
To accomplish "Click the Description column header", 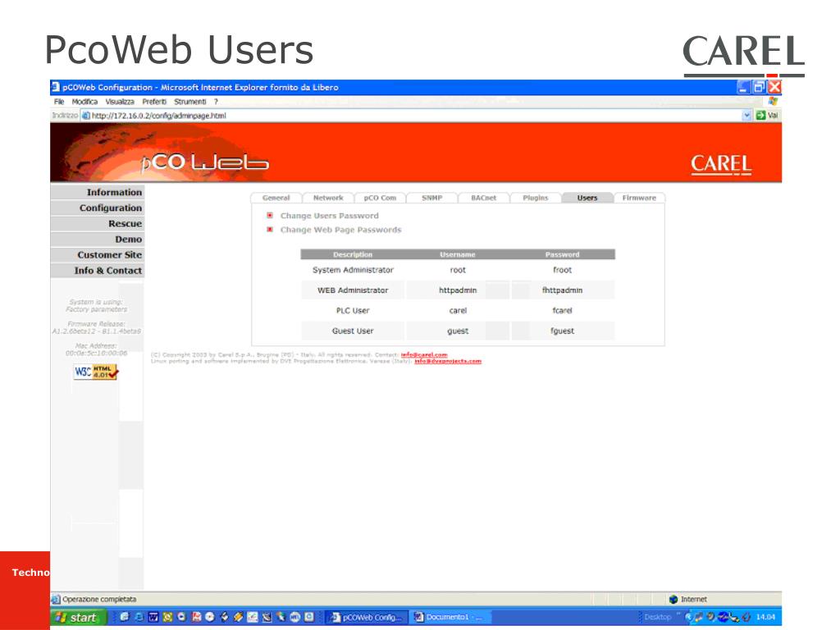I will tap(353, 254).
